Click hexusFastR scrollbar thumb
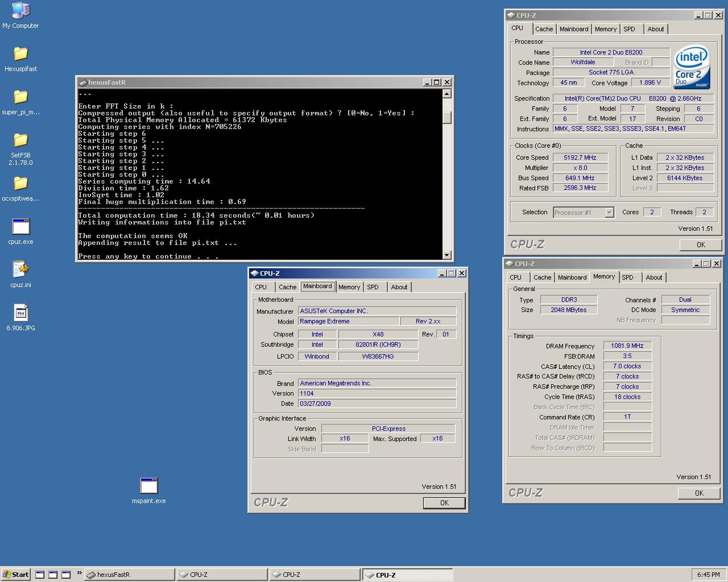 [447, 117]
